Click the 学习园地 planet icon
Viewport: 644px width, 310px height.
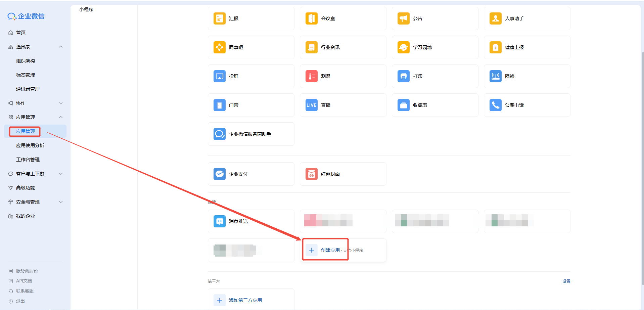point(404,47)
